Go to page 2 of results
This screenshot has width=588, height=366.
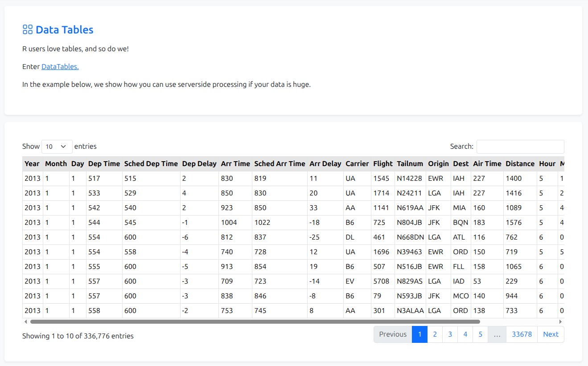pyautogui.click(x=435, y=334)
